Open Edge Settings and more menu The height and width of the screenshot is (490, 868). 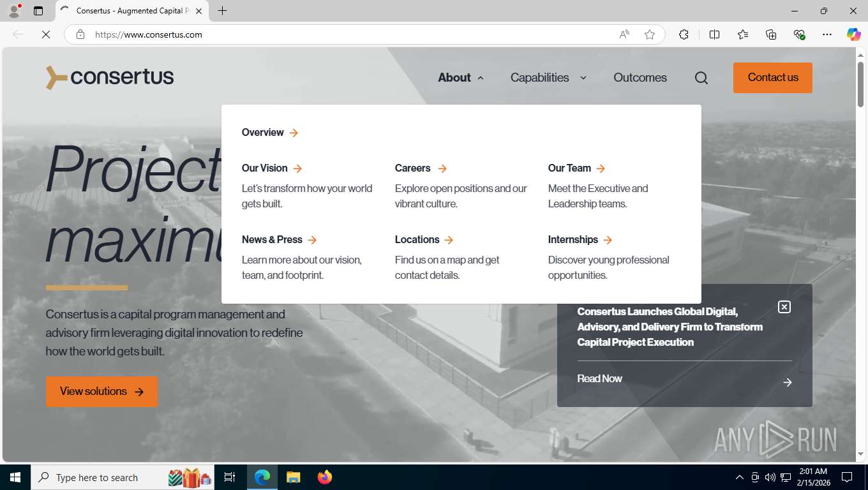(827, 34)
